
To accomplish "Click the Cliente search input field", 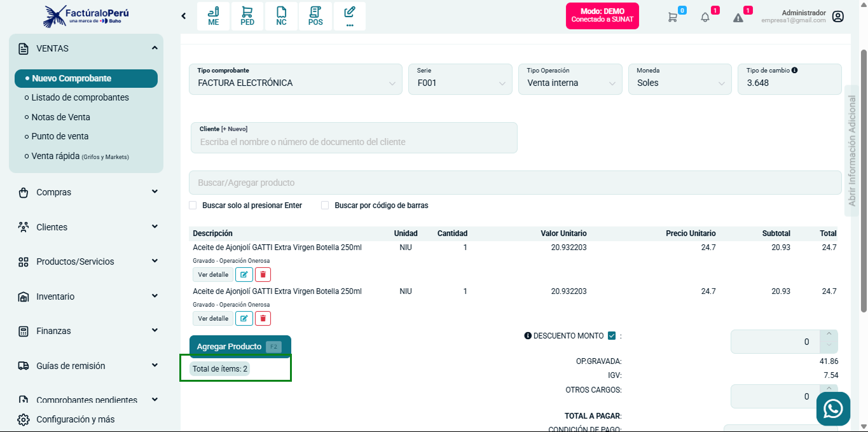I will click(x=354, y=142).
